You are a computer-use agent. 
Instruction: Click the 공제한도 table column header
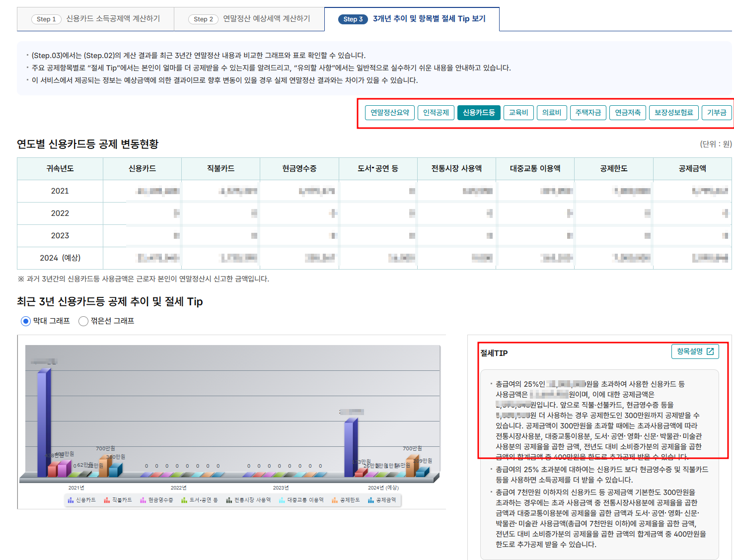click(614, 169)
